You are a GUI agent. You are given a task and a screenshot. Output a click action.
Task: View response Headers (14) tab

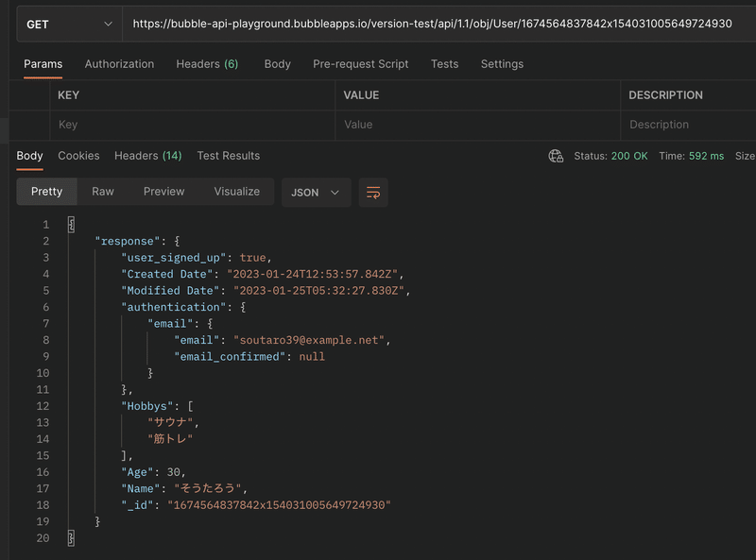click(148, 156)
